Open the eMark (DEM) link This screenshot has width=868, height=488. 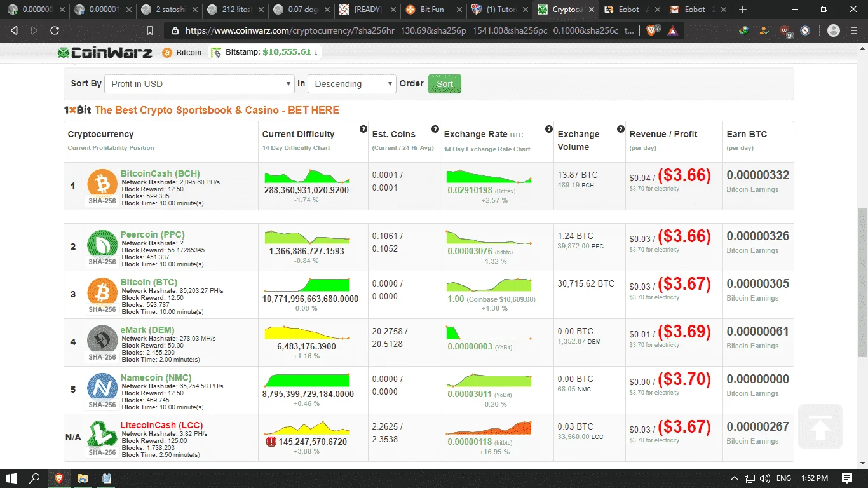(147, 330)
